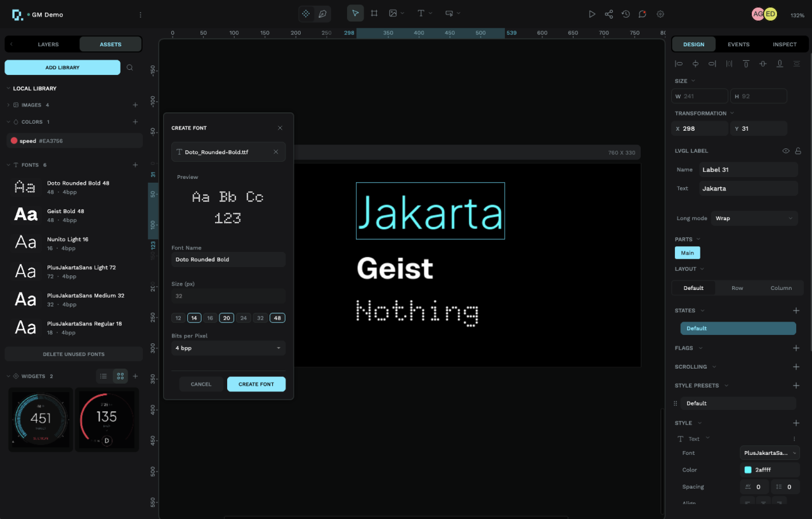Click the Create Font button
Viewport: 812px width, 519px height.
click(x=256, y=384)
